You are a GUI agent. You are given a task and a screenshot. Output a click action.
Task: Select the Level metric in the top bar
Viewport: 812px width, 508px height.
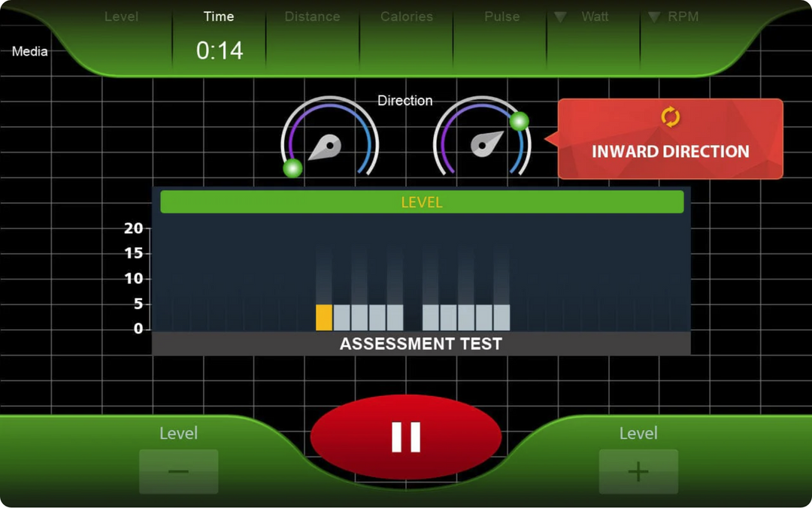(x=121, y=17)
